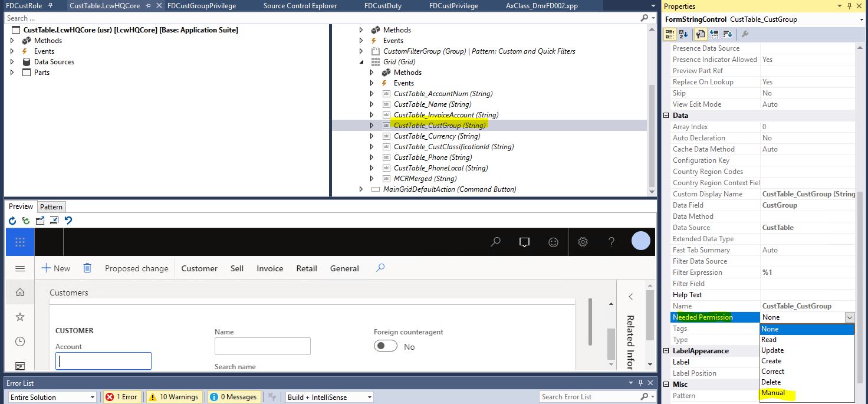868x404 pixels.
Task: Toggle the 10 Warnings filter
Action: [x=173, y=397]
